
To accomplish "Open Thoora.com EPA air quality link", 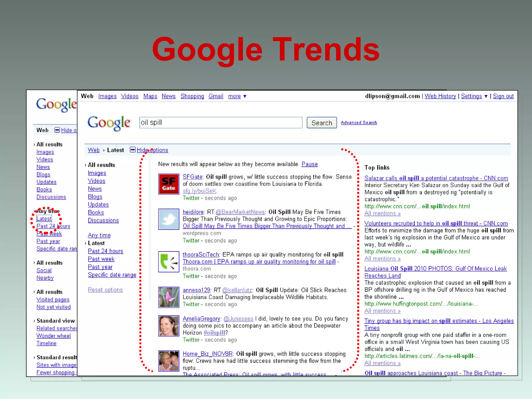I will coord(259,262).
